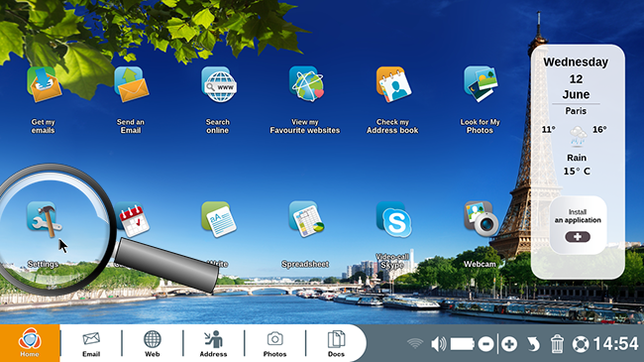The height and width of the screenshot is (362, 644).
Task: Click the zoom in plus button
Action: tap(509, 344)
